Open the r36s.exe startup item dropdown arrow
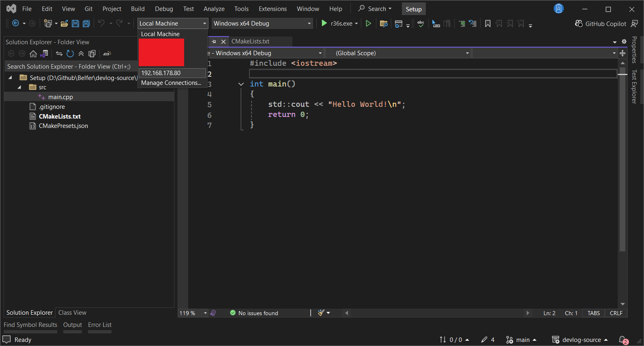Image resolution: width=644 pixels, height=346 pixels. tap(356, 24)
